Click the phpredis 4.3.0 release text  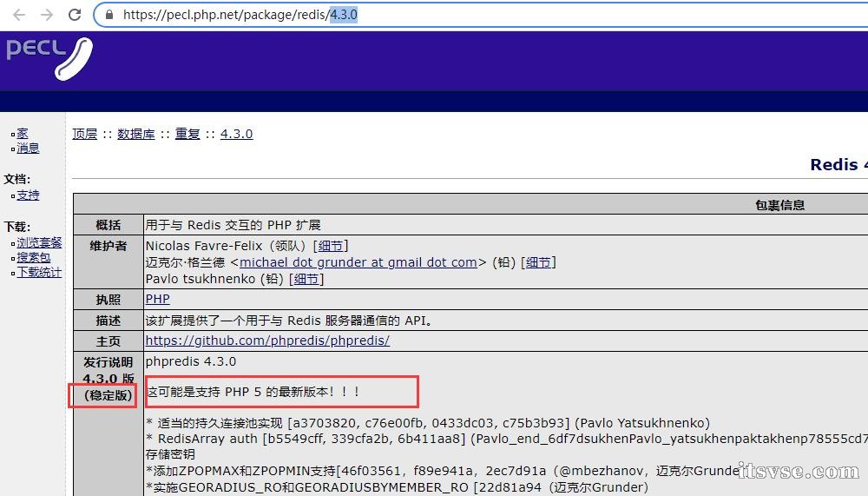191,362
